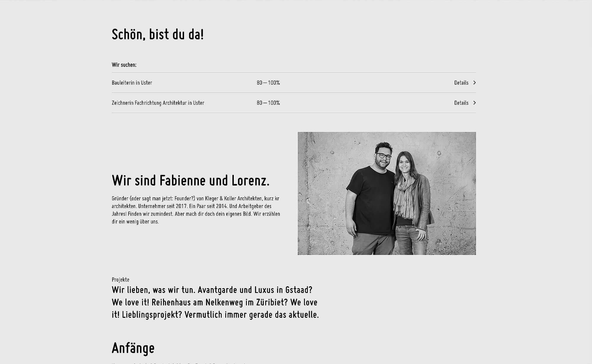This screenshot has height=364, width=592.
Task: Click the Anfänge section heading
Action: pos(133,348)
